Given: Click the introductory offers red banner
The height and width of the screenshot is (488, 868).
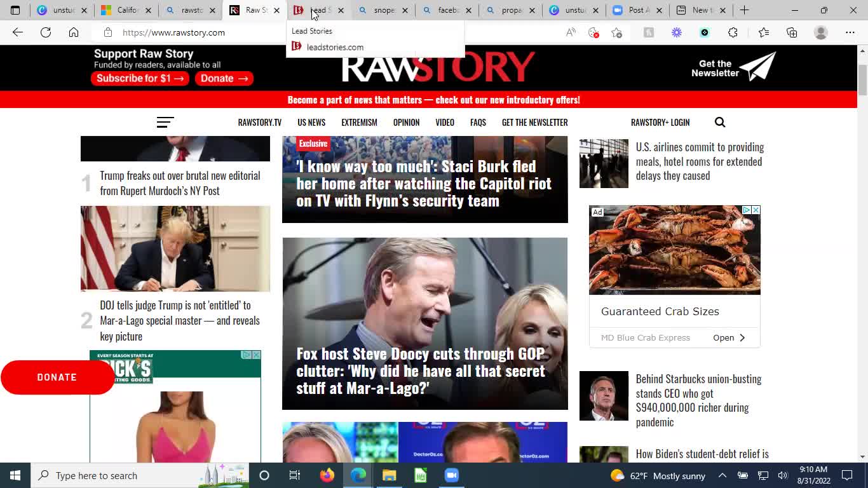Looking at the screenshot, I should 434,100.
